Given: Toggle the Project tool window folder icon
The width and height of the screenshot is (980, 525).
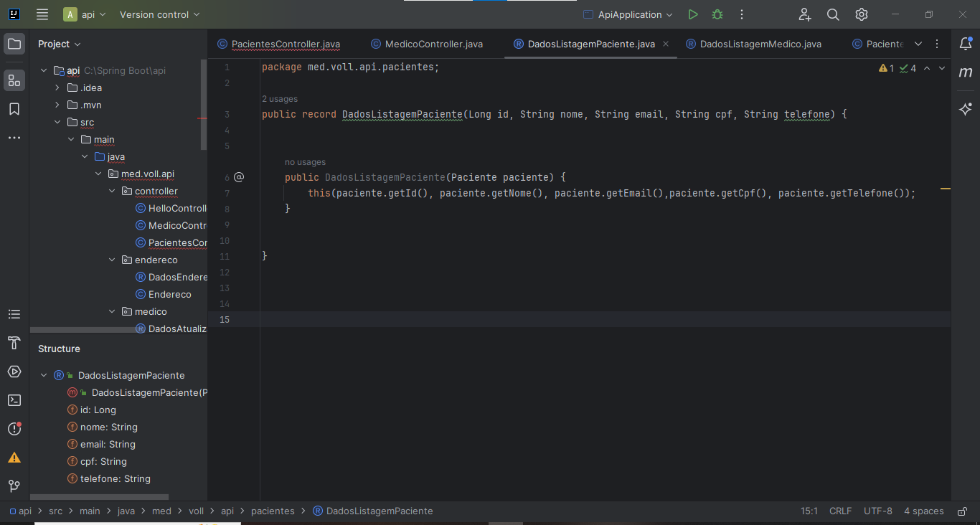Looking at the screenshot, I should coord(14,44).
